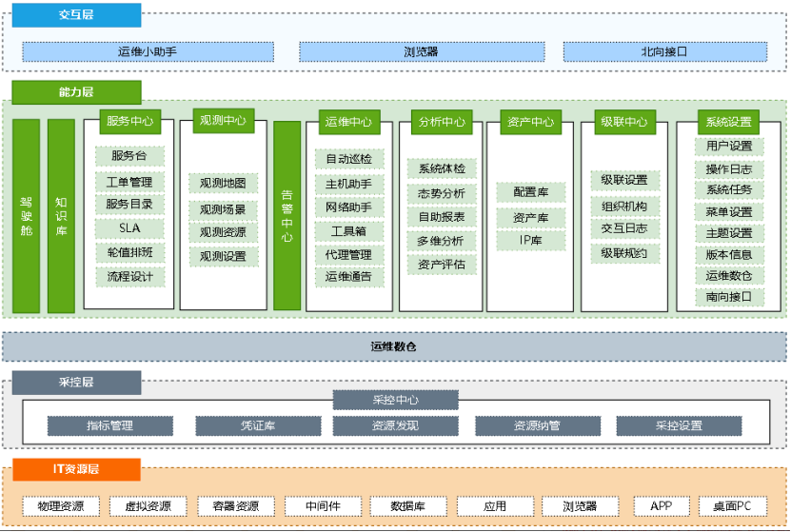Click the 桌面PC box
The height and width of the screenshot is (532, 791).
(732, 506)
